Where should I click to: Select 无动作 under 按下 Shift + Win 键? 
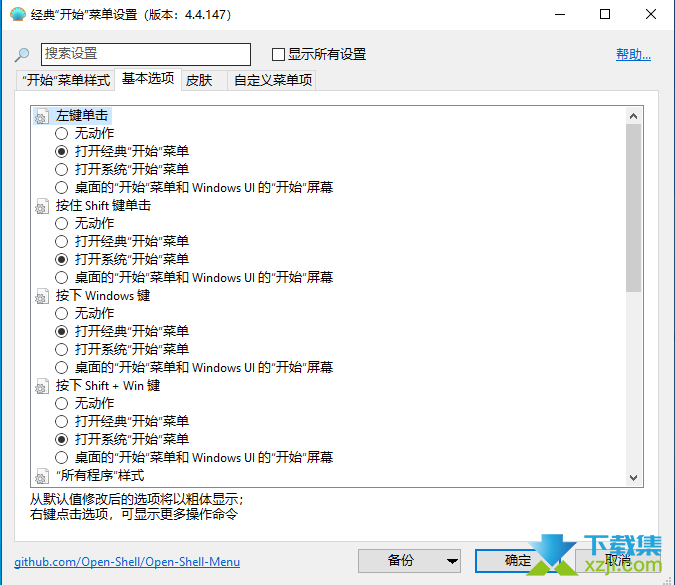coord(62,403)
